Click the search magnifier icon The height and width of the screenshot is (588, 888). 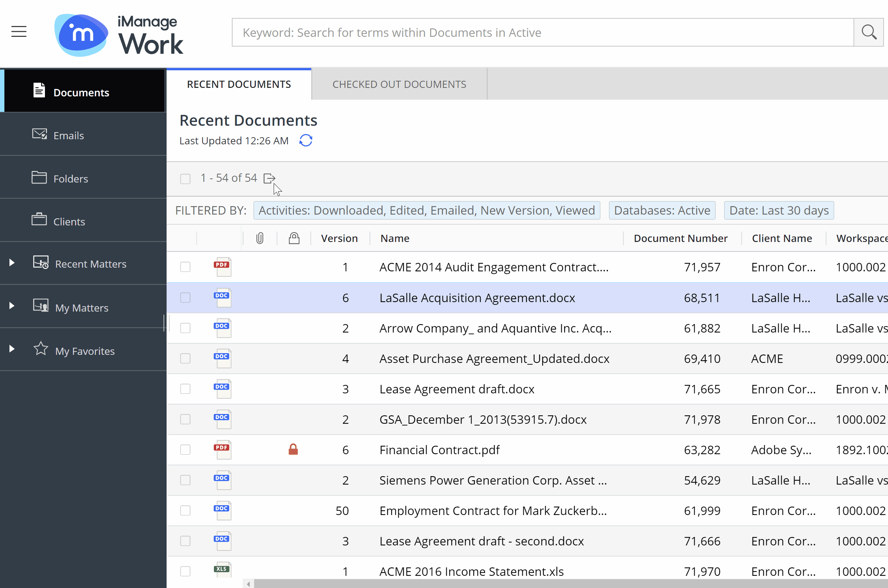pyautogui.click(x=869, y=31)
